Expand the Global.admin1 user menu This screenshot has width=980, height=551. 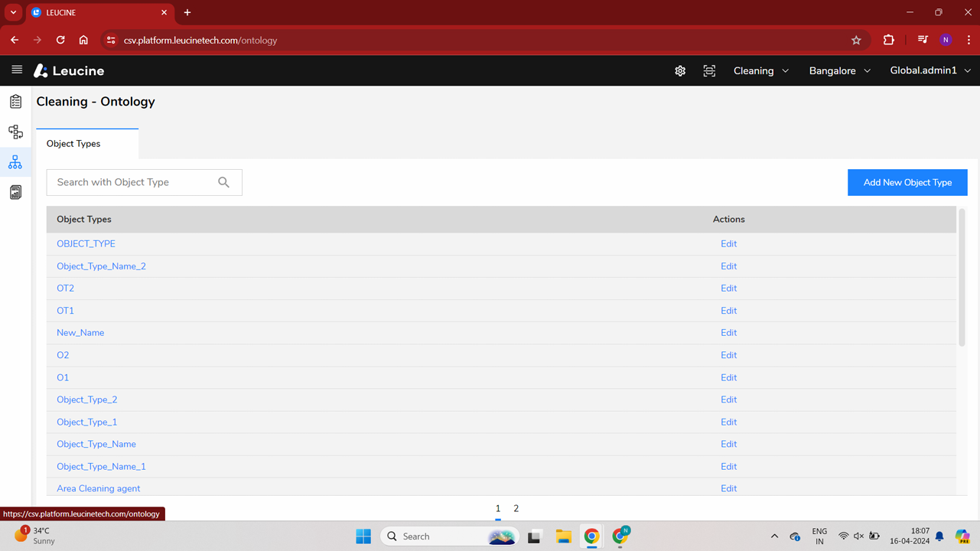tap(930, 70)
